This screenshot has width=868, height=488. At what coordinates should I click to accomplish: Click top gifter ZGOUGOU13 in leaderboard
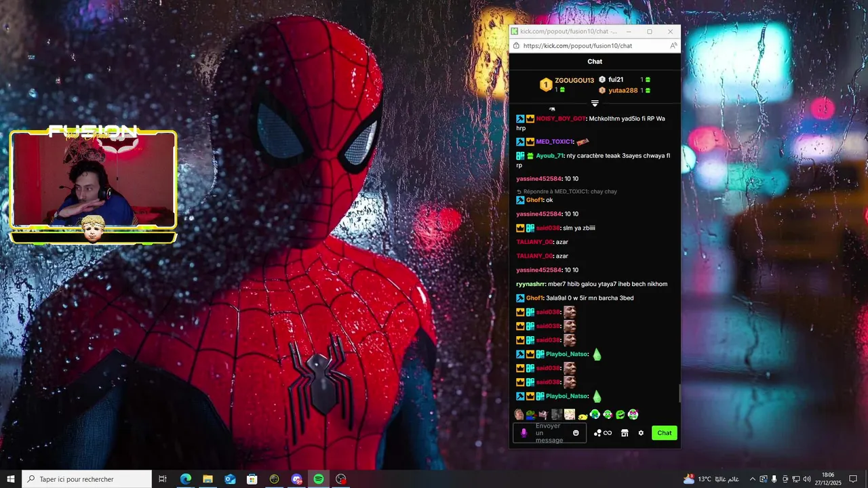coord(574,81)
